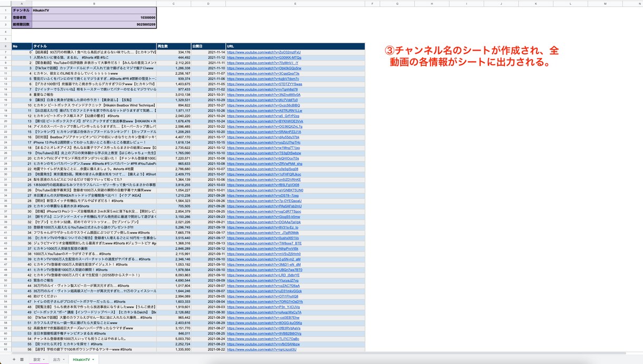Screen dimensions: 643x364
Task: Open YouTube link ending A5TRJRN1LLw
Action: click(x=265, y=111)
